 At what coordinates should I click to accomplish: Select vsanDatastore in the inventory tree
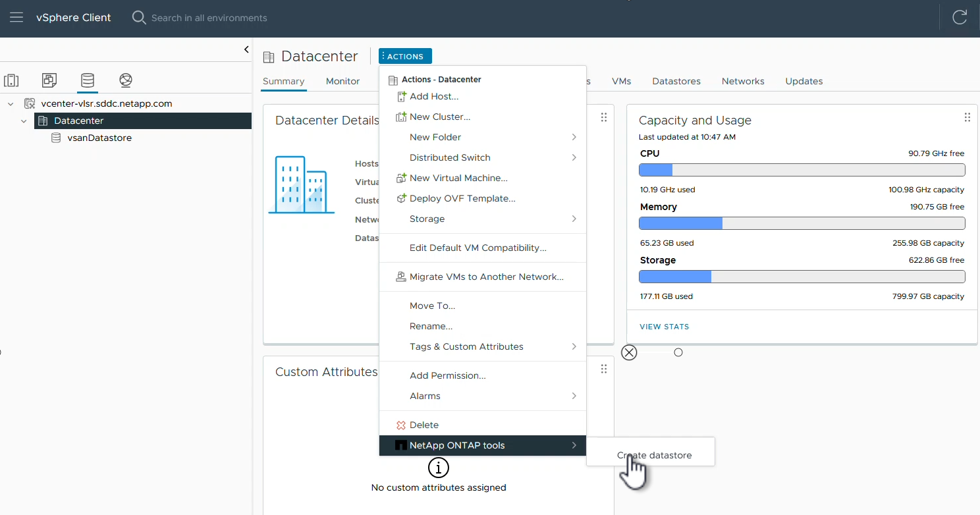coord(99,138)
